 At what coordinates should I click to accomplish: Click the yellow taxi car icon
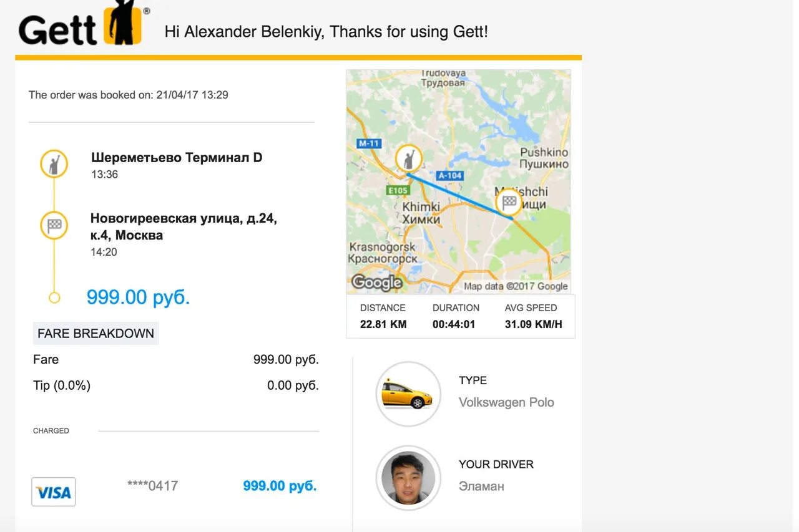point(408,394)
